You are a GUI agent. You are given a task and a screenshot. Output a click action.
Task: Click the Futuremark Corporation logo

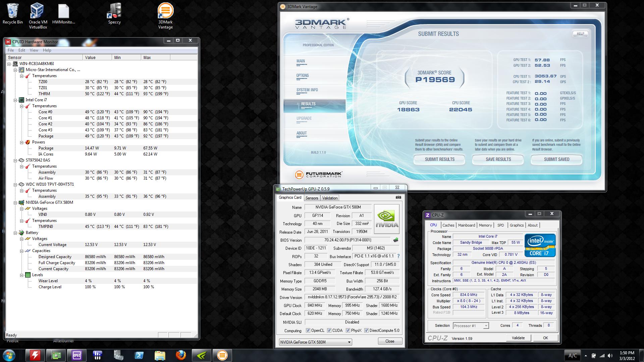(318, 175)
